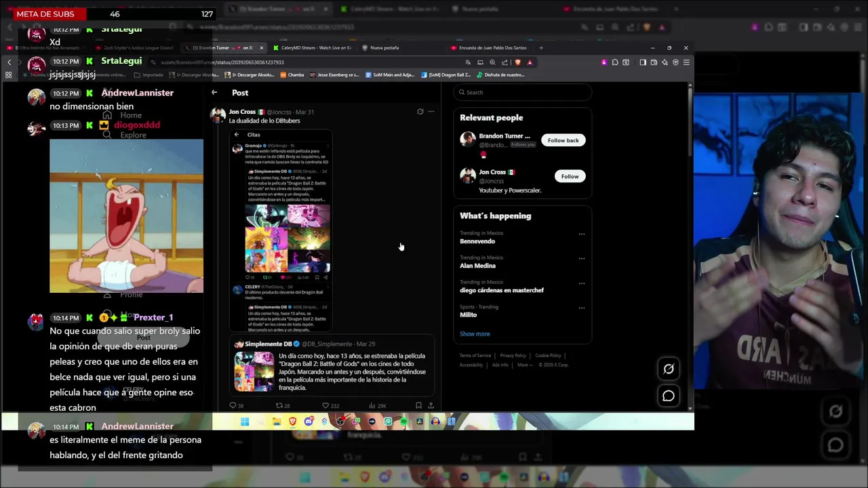Open Accessibility footer link
The width and height of the screenshot is (868, 488).
(471, 365)
